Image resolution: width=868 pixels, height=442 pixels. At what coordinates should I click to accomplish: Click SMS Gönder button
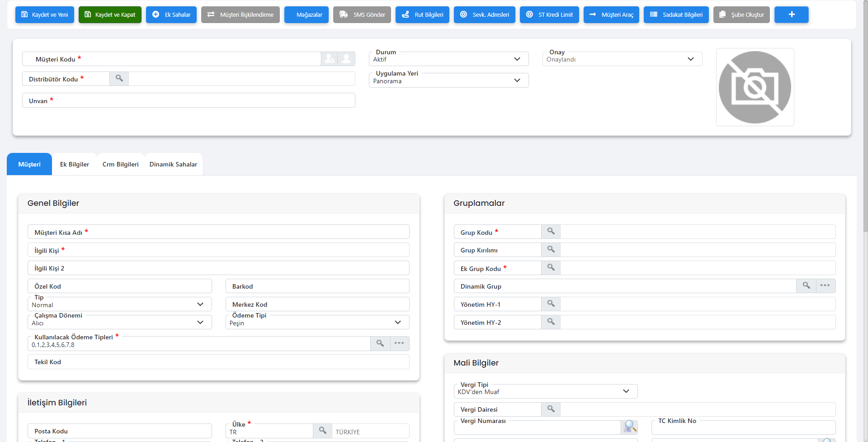[362, 14]
